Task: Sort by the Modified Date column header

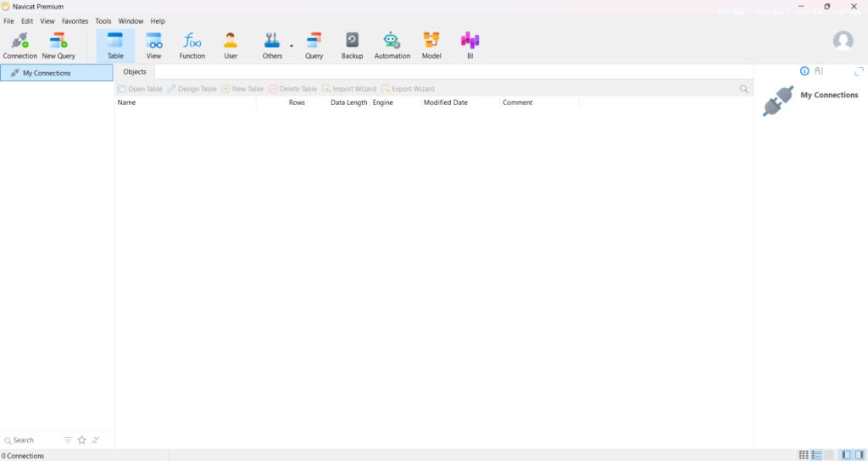Action: pos(460,103)
